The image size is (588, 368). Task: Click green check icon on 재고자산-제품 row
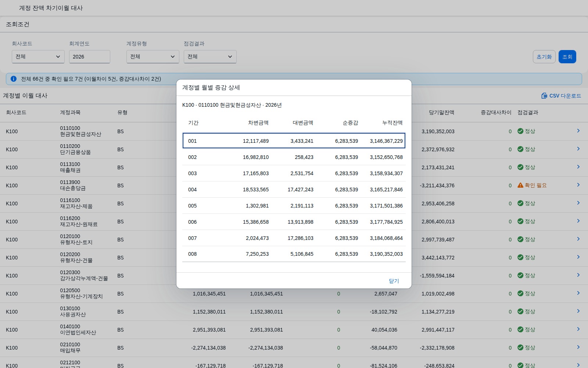click(520, 203)
